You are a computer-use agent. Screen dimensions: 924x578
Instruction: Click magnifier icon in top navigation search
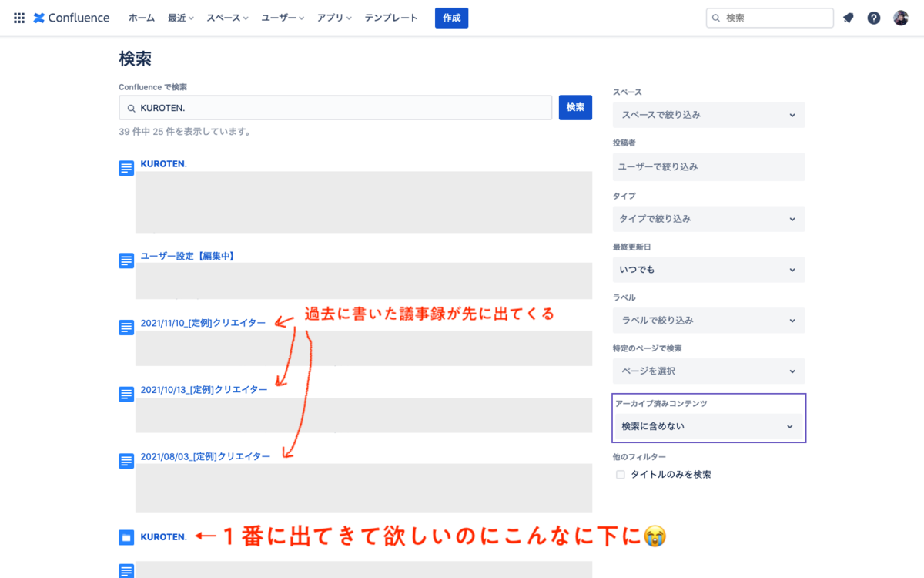click(716, 18)
